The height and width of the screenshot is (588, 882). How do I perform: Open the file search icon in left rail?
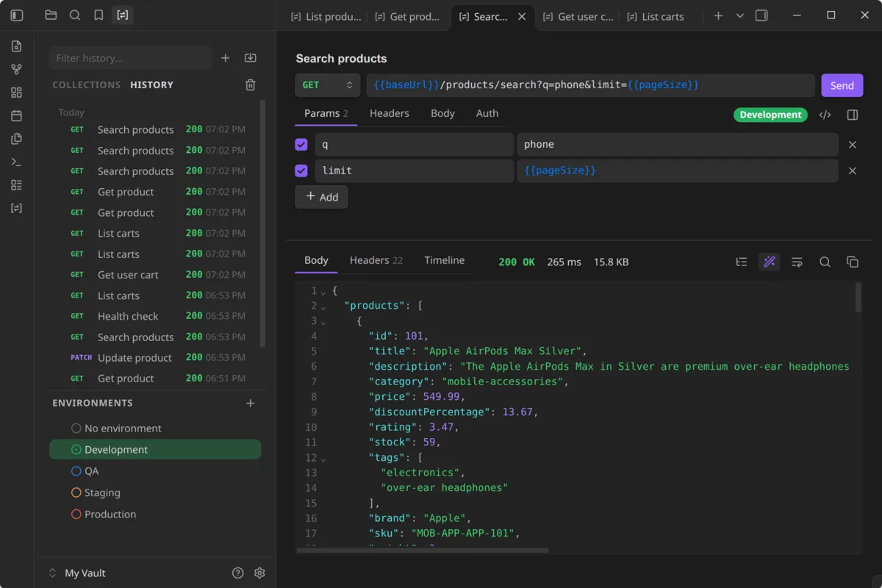(17, 46)
